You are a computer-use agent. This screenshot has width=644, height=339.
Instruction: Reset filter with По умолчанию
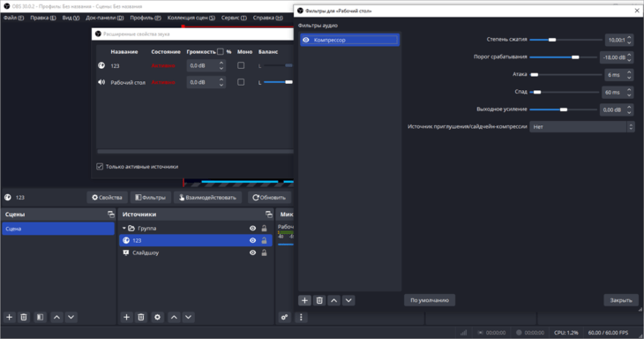click(430, 300)
